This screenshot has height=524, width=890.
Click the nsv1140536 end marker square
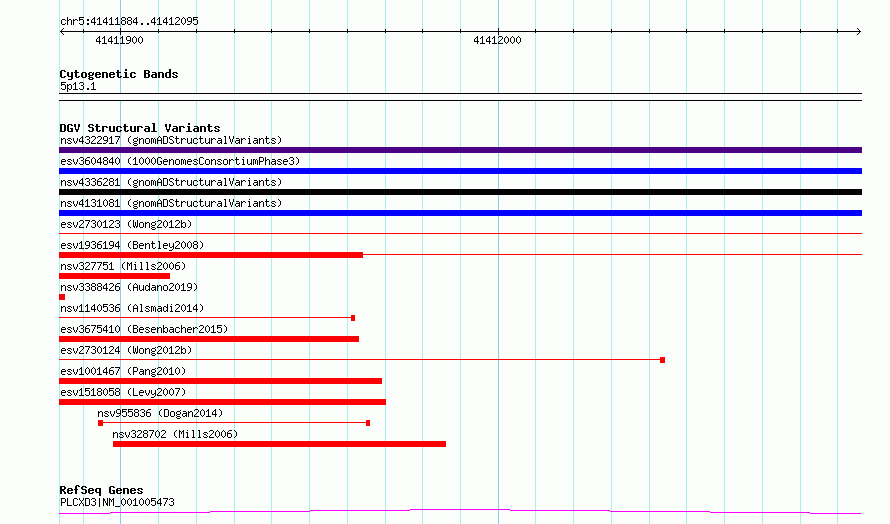pos(353,318)
